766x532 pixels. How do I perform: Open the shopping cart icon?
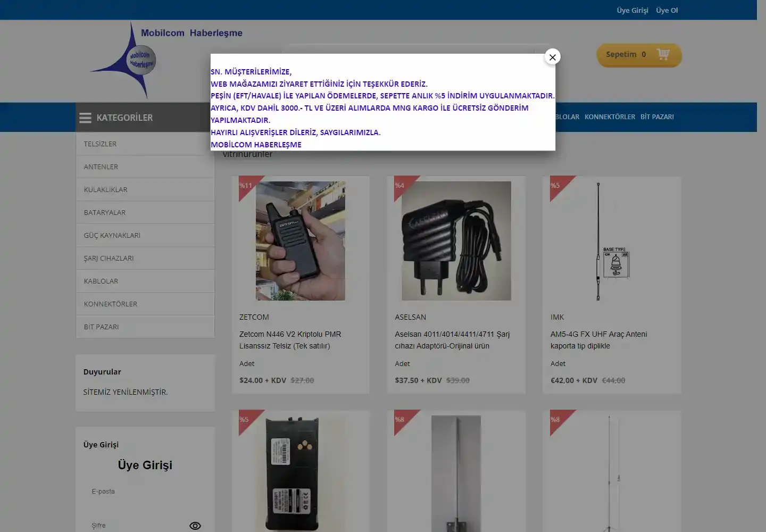(663, 54)
